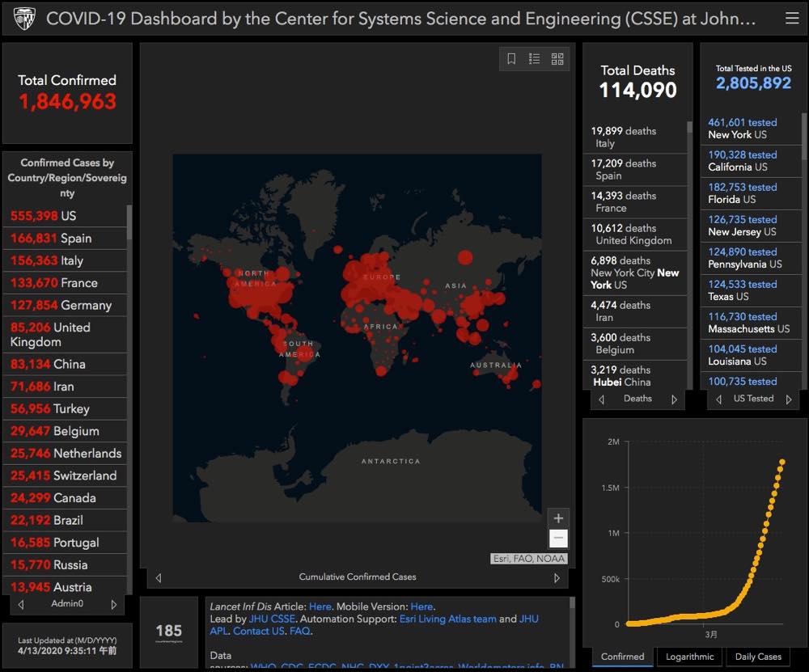The width and height of the screenshot is (809, 672).
Task: Switch to the Logarithmic chart tab
Action: click(x=689, y=657)
